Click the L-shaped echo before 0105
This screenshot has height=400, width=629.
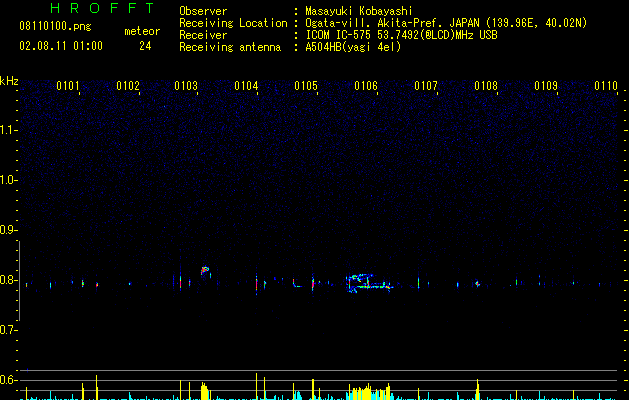(296, 283)
